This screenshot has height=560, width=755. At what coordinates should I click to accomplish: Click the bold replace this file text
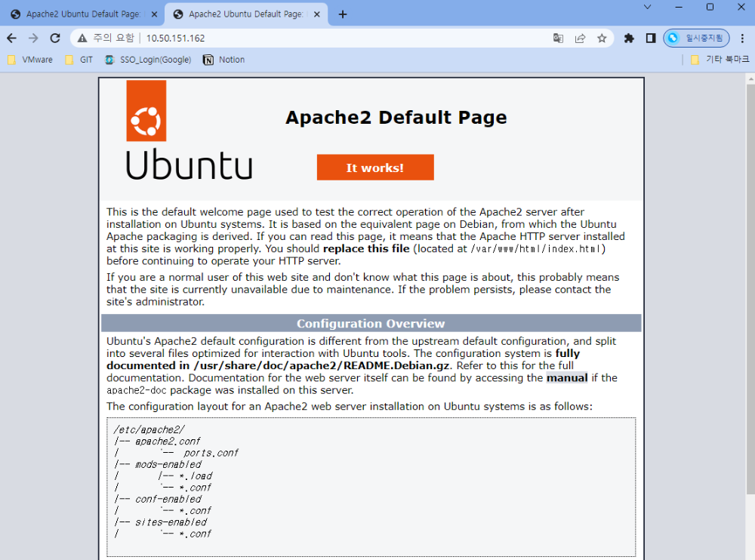point(366,249)
